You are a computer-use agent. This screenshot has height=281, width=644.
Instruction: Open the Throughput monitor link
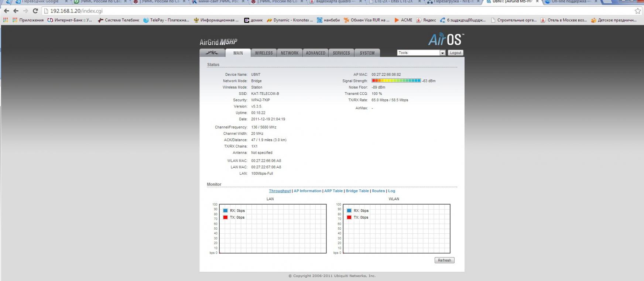click(x=280, y=191)
